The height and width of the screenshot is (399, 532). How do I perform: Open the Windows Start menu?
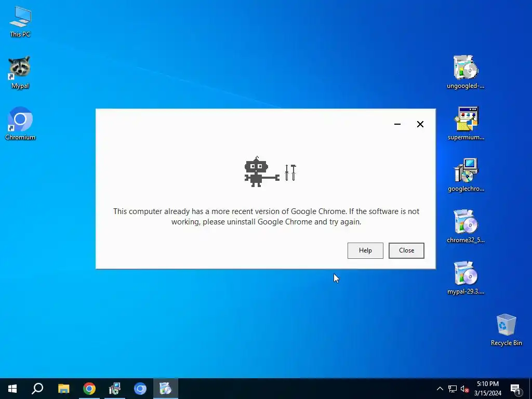coord(12,389)
